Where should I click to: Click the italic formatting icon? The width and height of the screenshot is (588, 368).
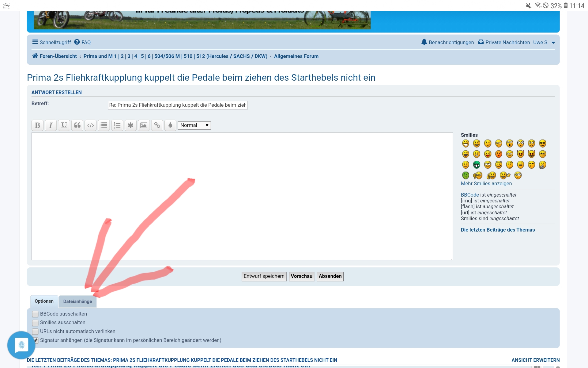pos(51,125)
